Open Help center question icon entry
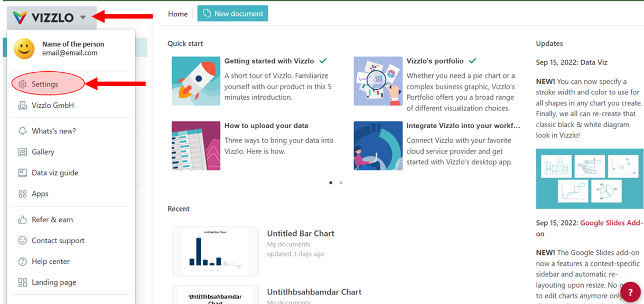The width and height of the screenshot is (644, 304). (23, 261)
